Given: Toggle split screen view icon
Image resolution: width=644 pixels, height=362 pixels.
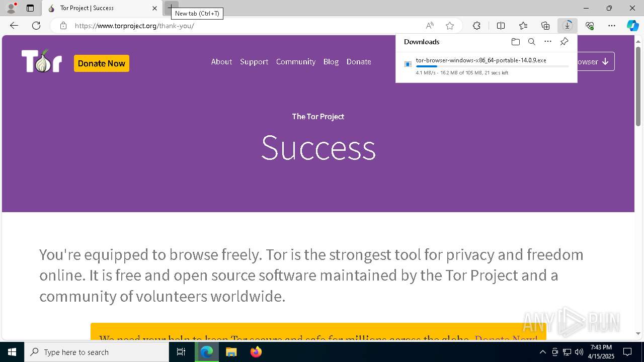Looking at the screenshot, I should point(501,26).
